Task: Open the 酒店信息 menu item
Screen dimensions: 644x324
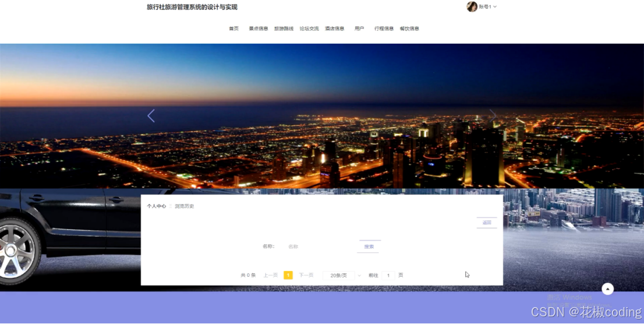Action: point(334,29)
